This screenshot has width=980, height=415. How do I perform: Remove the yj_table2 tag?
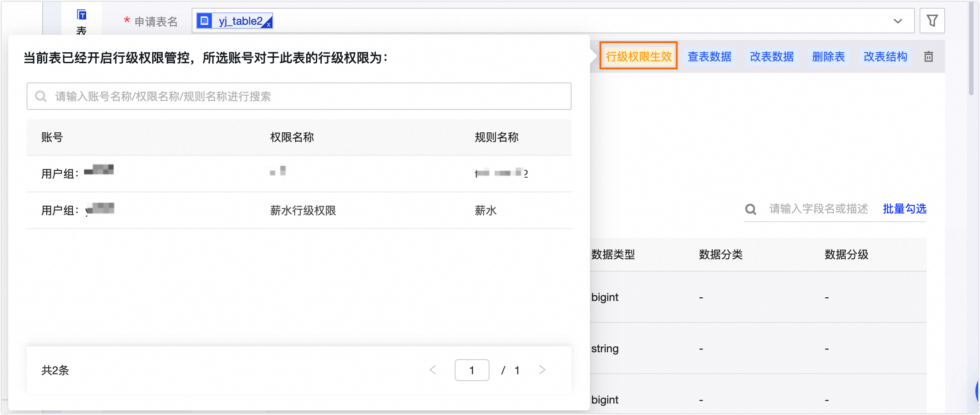pos(269,25)
